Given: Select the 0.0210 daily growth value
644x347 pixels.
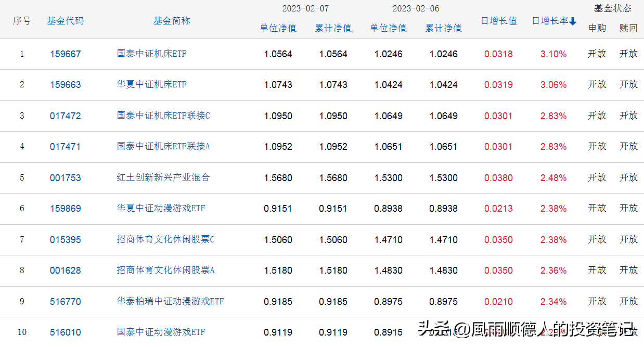Looking at the screenshot, I should [498, 302].
